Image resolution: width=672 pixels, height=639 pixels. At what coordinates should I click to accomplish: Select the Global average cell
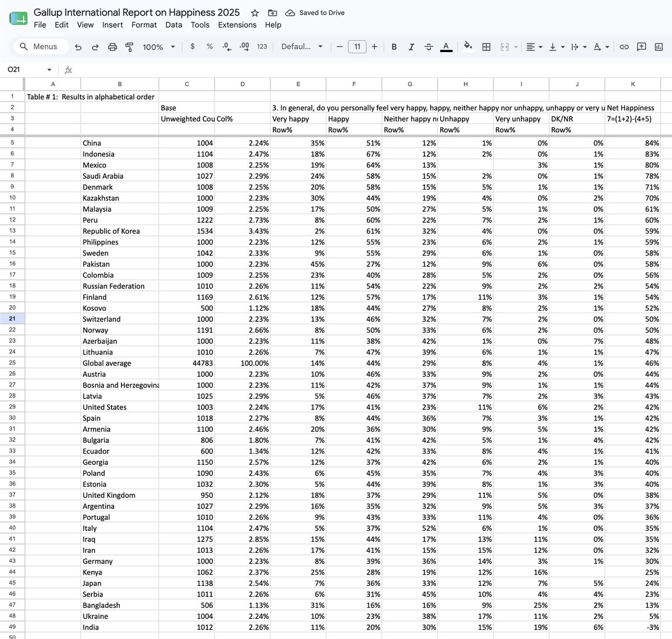(x=120, y=363)
